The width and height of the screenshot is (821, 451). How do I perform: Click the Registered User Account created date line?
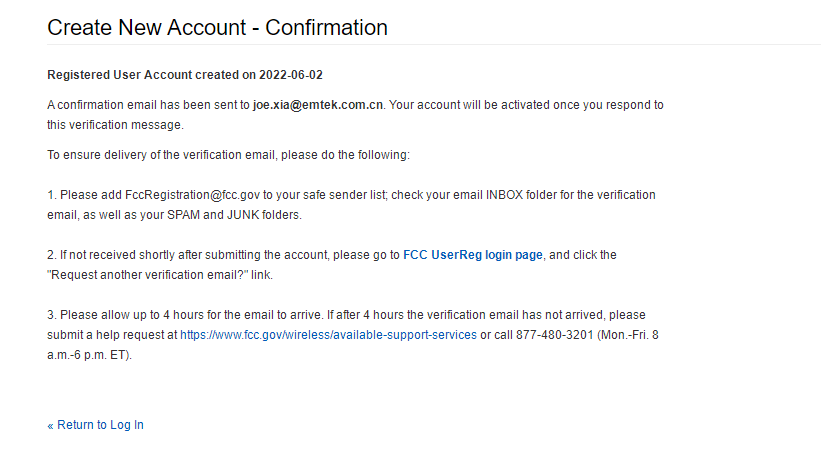coord(185,75)
